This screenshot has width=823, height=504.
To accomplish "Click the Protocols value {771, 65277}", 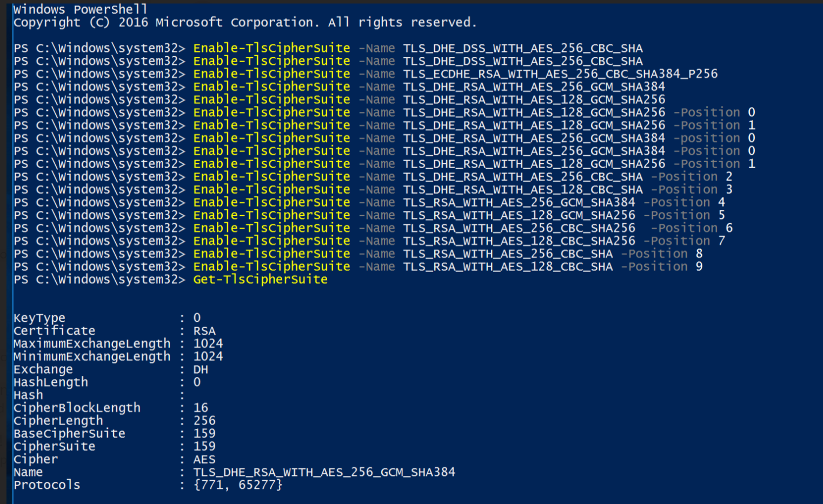I will pyautogui.click(x=238, y=485).
